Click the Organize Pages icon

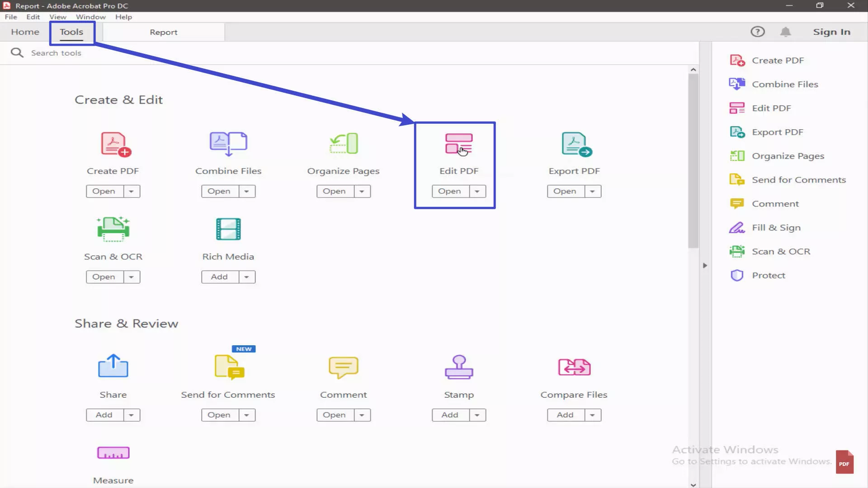(344, 144)
